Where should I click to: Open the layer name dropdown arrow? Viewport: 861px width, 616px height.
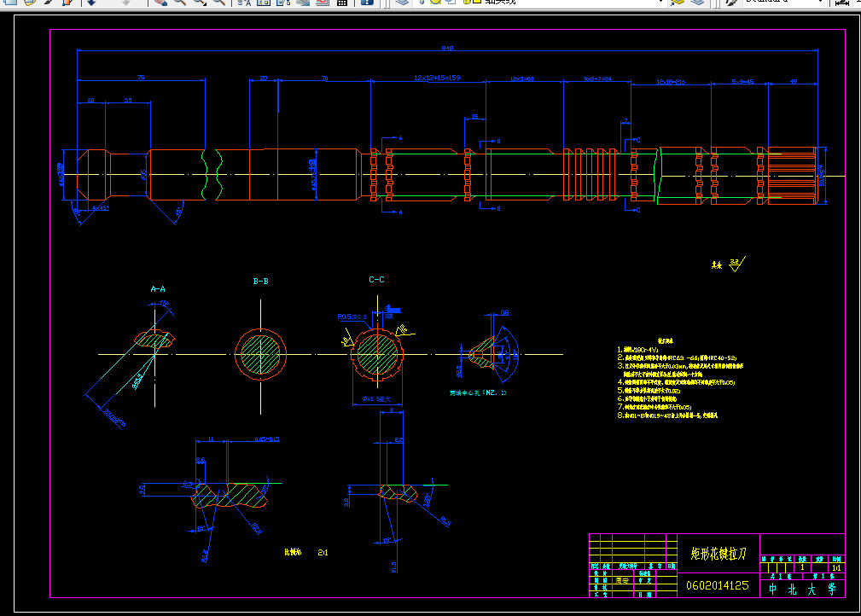tap(660, 3)
